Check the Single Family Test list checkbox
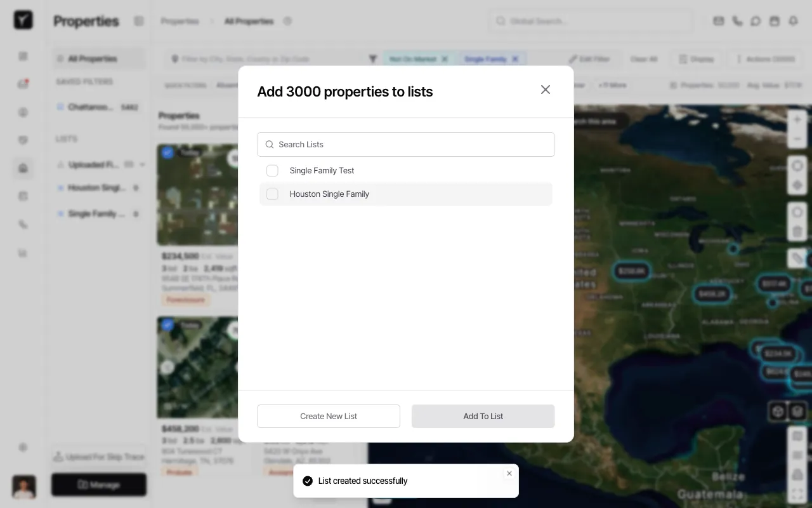The width and height of the screenshot is (812, 508). 272,171
